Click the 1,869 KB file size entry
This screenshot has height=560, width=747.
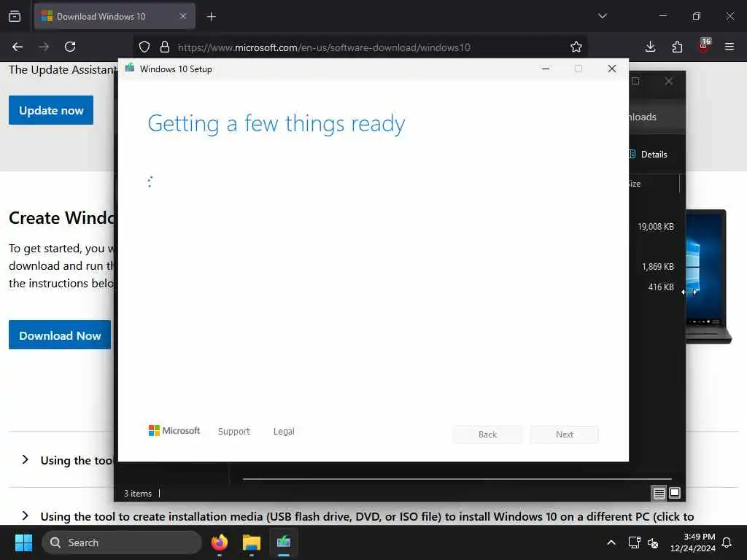pyautogui.click(x=657, y=267)
